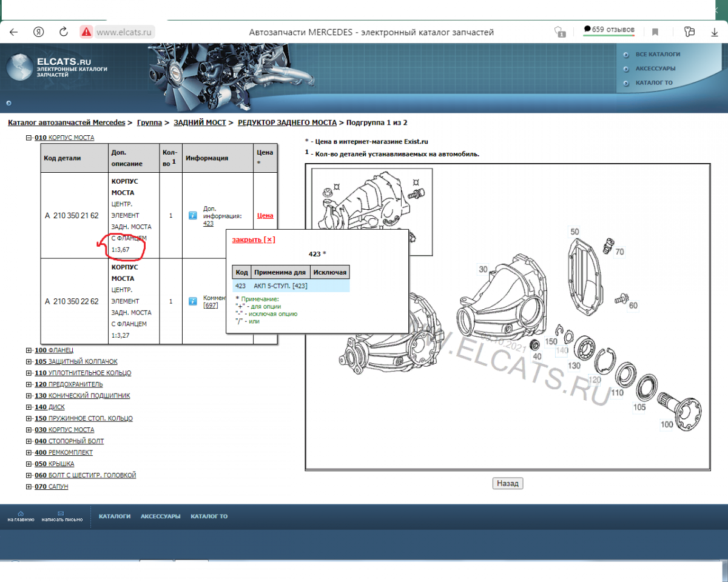Click diagram callout number 100
This screenshot has width=728, height=582.
pos(667,424)
